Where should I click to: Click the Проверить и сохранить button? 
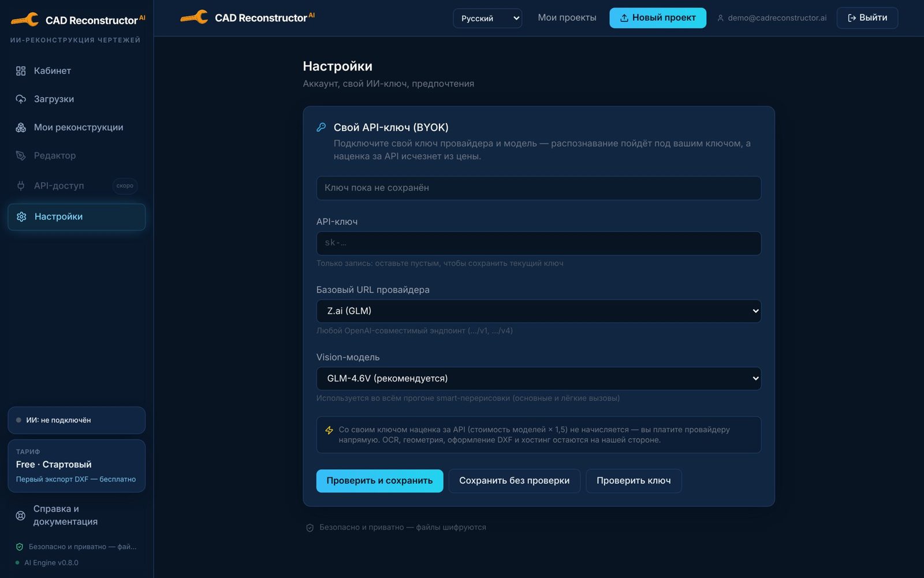pos(379,481)
